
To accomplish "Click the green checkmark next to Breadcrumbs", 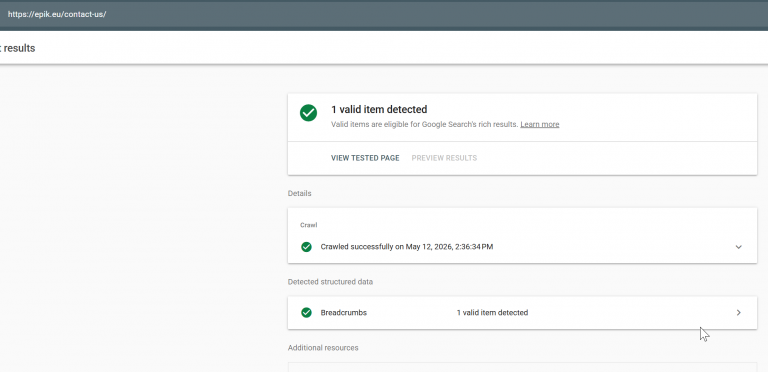I will tap(307, 312).
